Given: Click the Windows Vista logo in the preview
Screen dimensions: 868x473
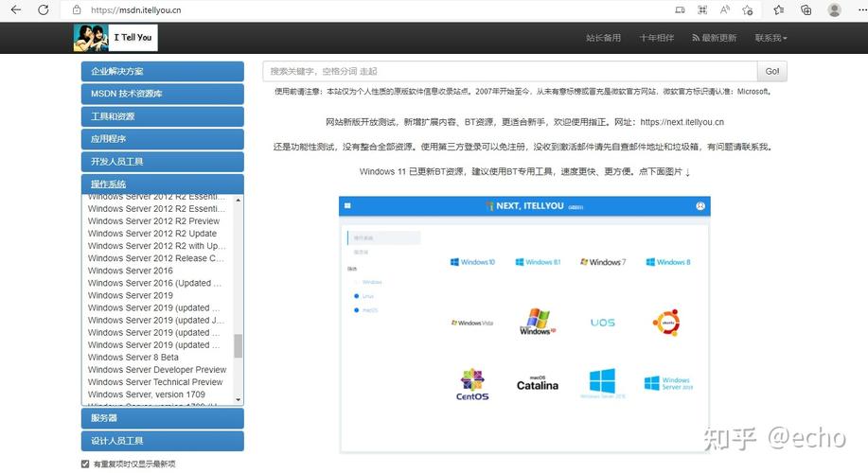Looking at the screenshot, I should 472,323.
